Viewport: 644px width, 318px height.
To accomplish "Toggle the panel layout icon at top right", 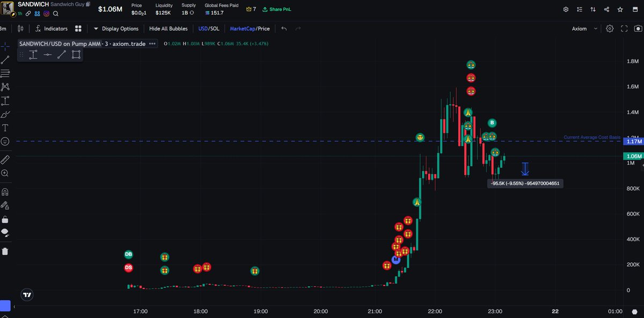I will (635, 9).
